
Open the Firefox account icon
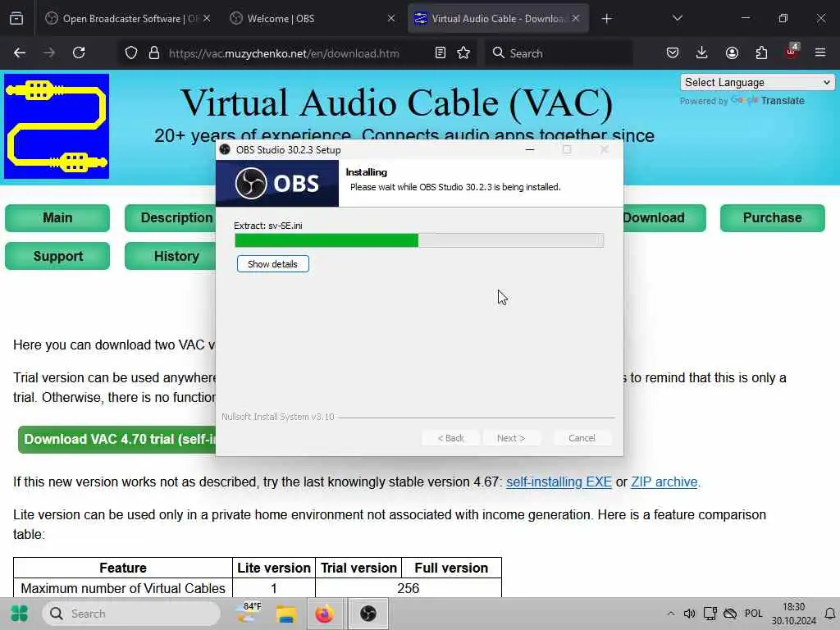[x=732, y=53]
